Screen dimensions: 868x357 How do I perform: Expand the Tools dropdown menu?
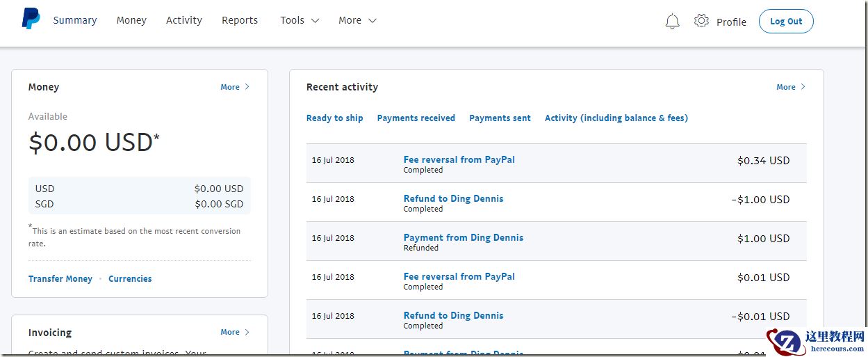click(300, 20)
